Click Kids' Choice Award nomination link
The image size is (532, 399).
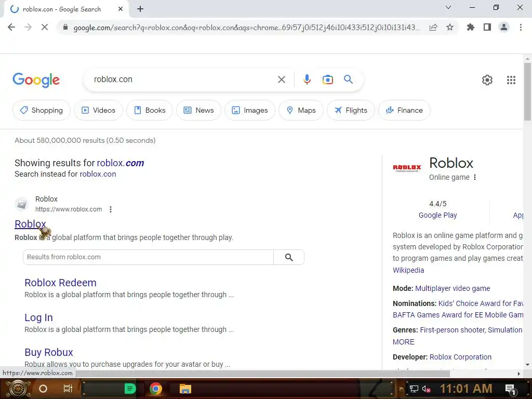[x=481, y=303]
